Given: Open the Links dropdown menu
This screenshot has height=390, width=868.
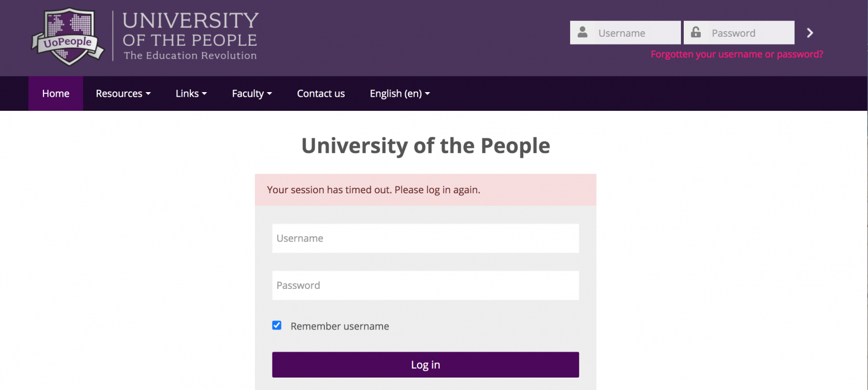Looking at the screenshot, I should [191, 94].
